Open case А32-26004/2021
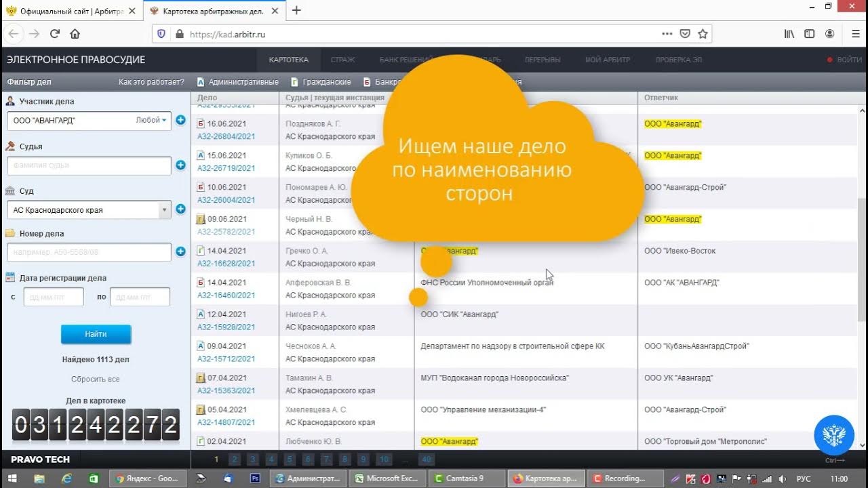Screen dimensions: 868x488 pos(226,200)
